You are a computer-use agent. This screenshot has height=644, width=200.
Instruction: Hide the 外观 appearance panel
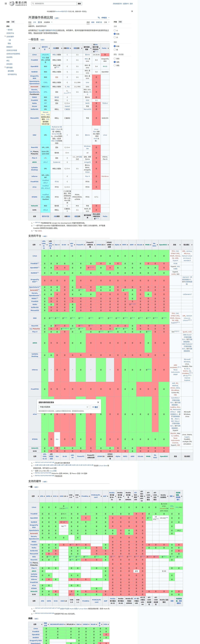(120, 22)
